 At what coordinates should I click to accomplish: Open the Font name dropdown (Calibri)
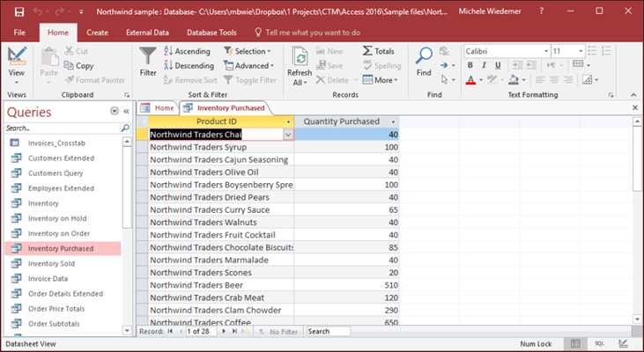[x=546, y=51]
